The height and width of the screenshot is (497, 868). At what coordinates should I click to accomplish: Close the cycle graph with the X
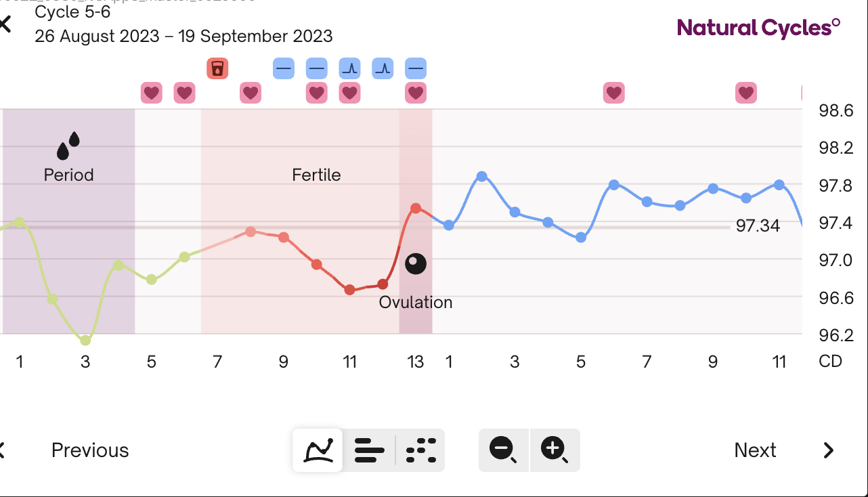click(x=5, y=25)
